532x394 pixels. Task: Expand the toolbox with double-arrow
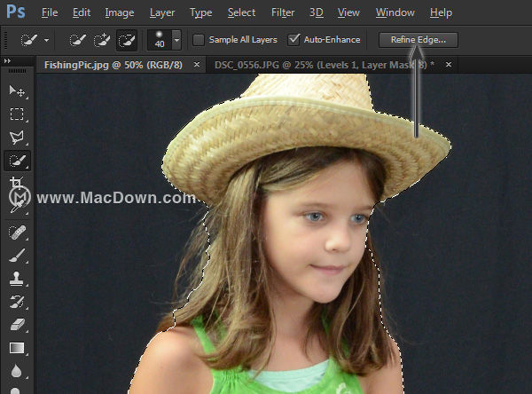(7, 61)
